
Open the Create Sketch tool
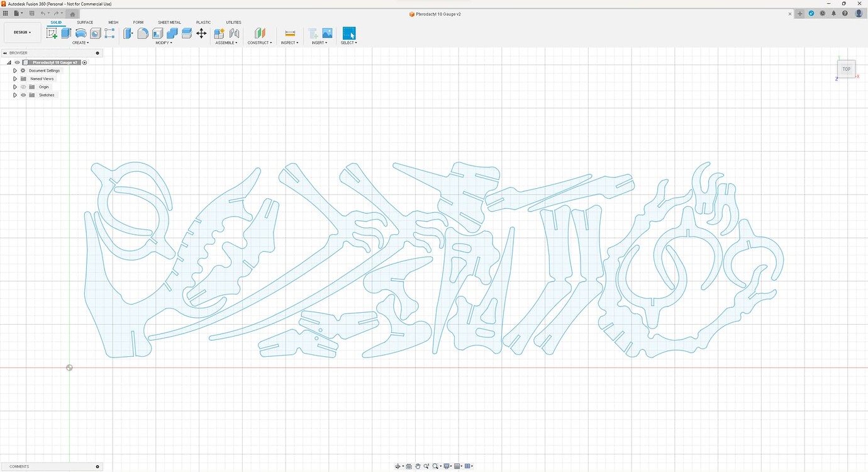pyautogui.click(x=52, y=33)
